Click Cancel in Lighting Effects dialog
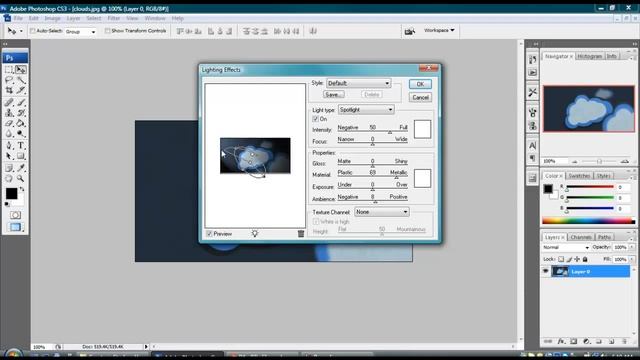640x360 pixels. (x=420, y=98)
